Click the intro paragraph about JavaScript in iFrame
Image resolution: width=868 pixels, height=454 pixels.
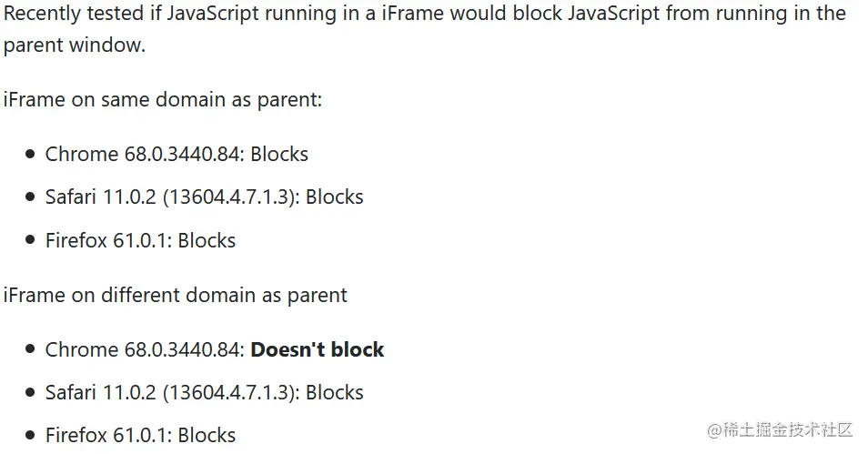(x=425, y=29)
